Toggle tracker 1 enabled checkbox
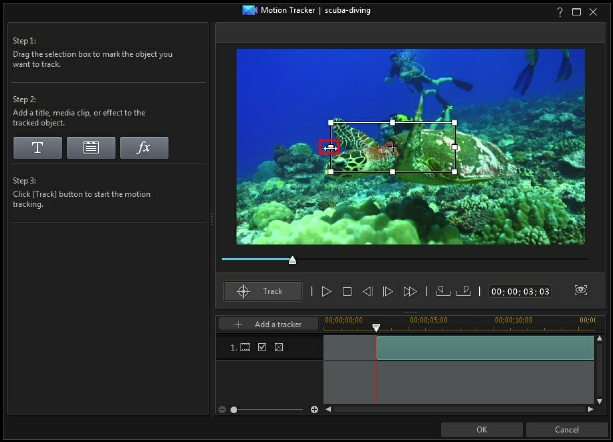Image resolution: width=613 pixels, height=442 pixels. click(262, 347)
